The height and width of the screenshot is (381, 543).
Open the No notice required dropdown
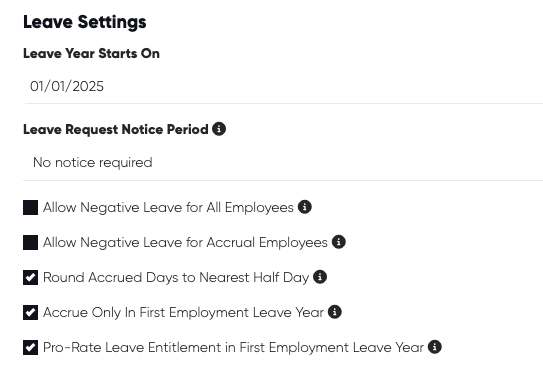283,162
